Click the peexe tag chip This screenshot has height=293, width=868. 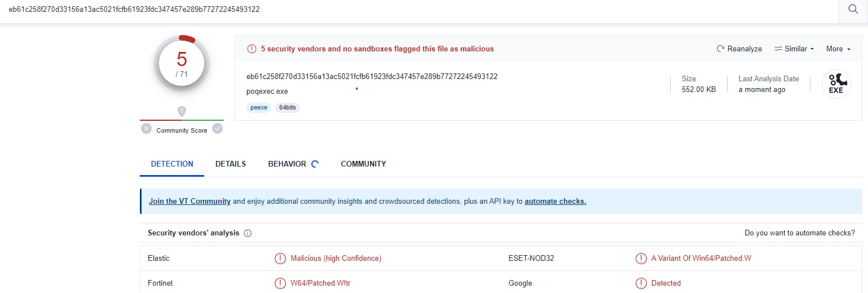pyautogui.click(x=259, y=108)
